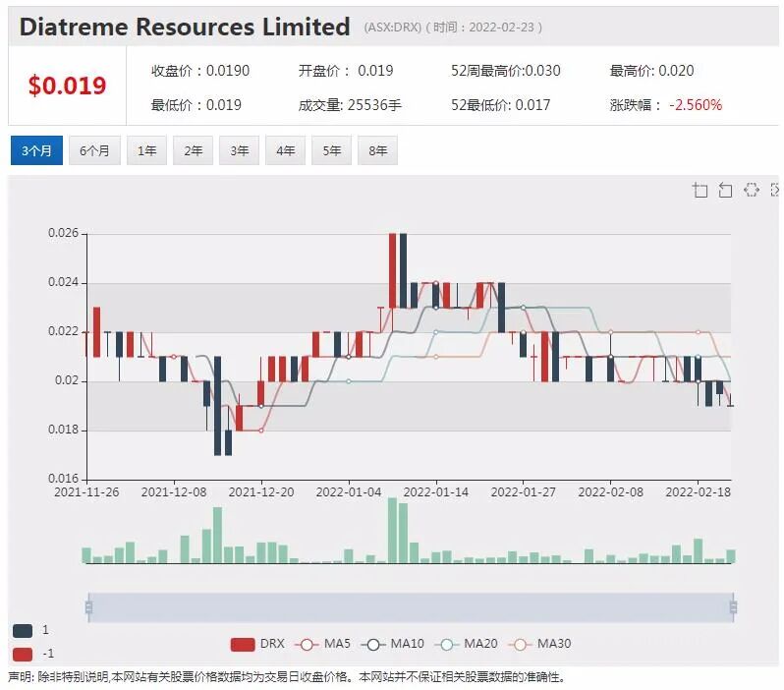784x690 pixels.
Task: Click the 0.022 price axis label
Action: (64, 331)
